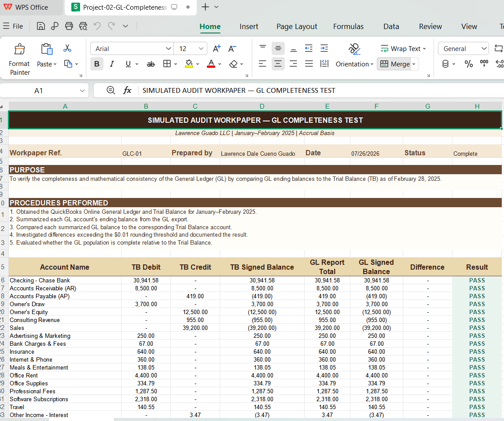504x421 pixels.
Task: Open the Name Box A1 dropdown
Action: click(82, 91)
